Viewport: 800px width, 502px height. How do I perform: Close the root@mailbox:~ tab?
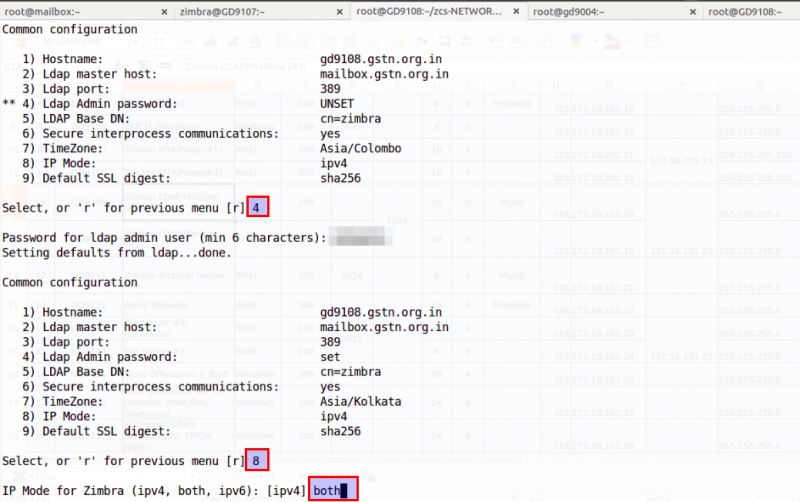click(164, 12)
